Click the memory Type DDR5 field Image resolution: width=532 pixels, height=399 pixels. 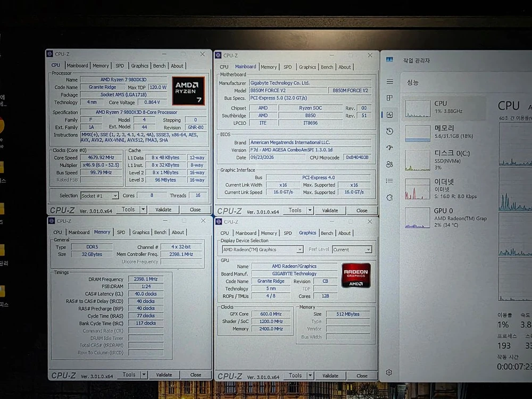click(x=92, y=247)
